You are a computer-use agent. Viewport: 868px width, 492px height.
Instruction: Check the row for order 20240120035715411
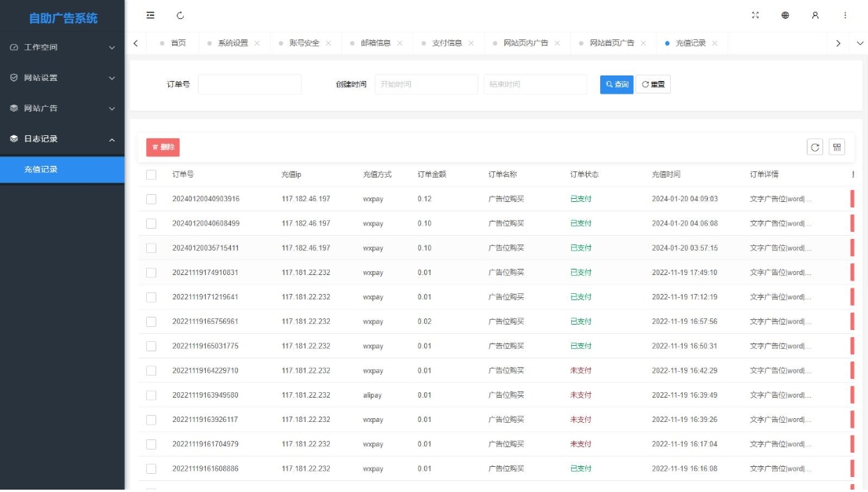click(151, 248)
